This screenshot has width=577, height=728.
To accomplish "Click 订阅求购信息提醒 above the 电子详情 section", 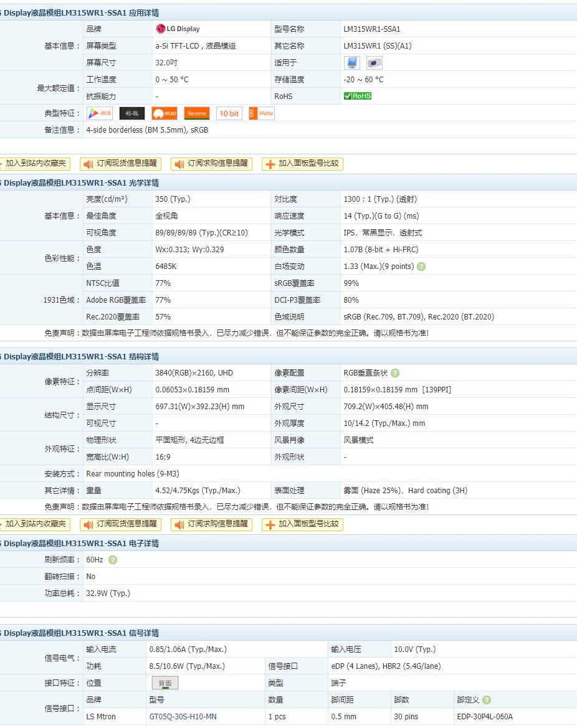I will click(x=211, y=524).
